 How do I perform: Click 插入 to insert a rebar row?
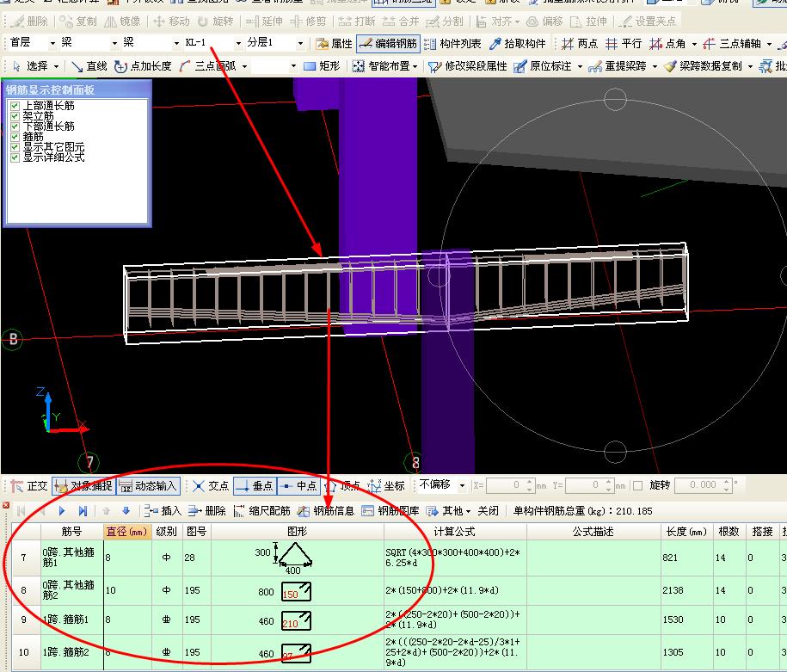(x=163, y=511)
